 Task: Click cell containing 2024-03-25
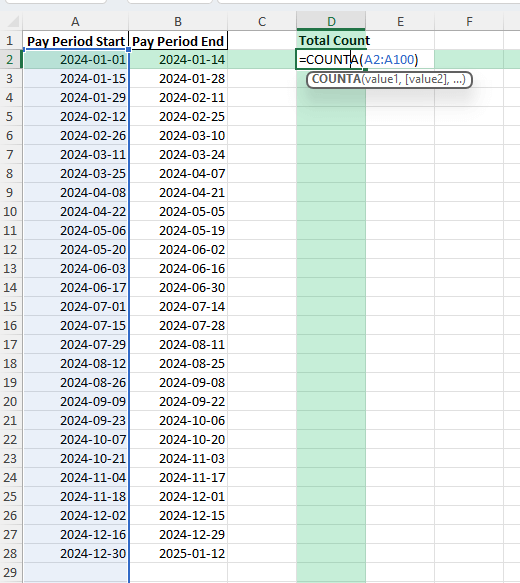click(x=75, y=173)
